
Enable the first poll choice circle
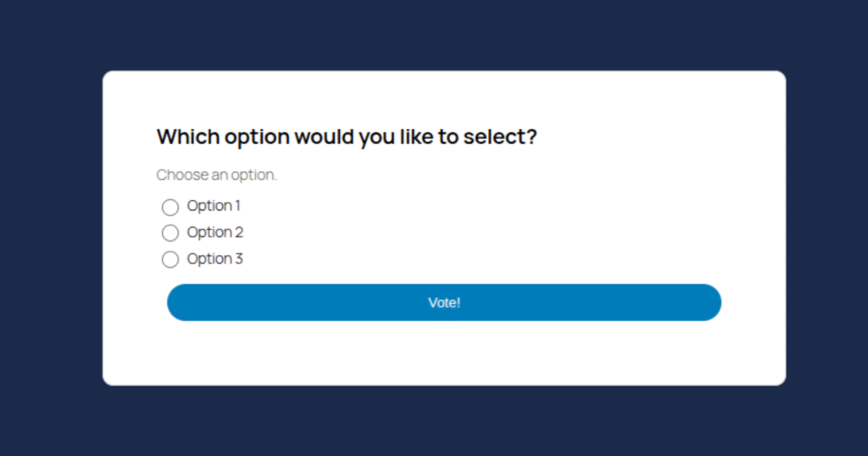170,207
